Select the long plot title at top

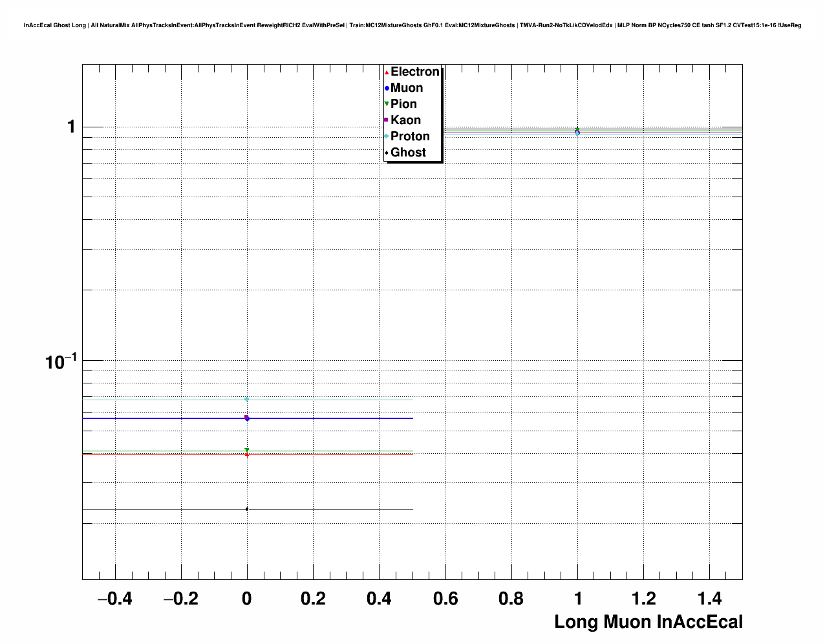pyautogui.click(x=412, y=25)
